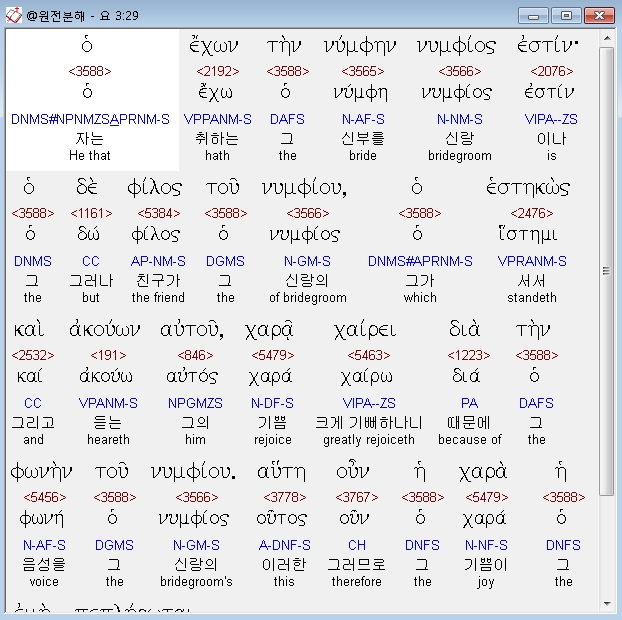Open Strong's number <191>
This screenshot has height=620, width=622.
pos(108,355)
